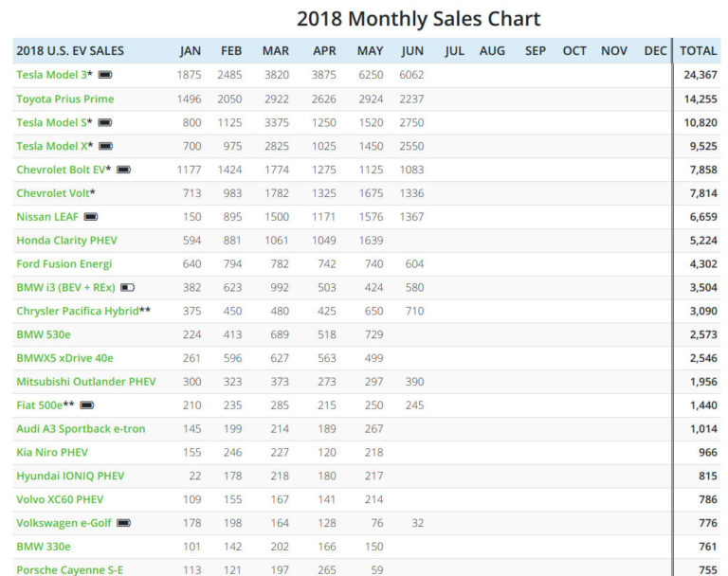The height and width of the screenshot is (576, 728).
Task: Click the MAY column header
Action: pos(370,51)
